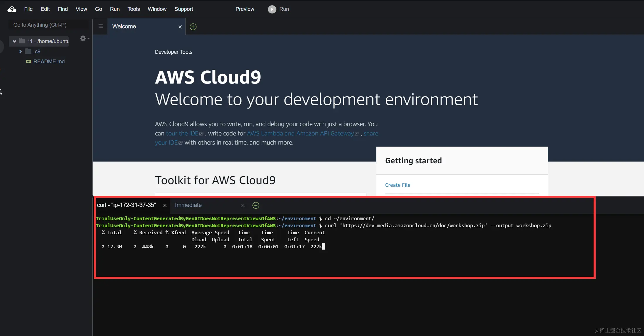Click the Toolkit for AWS Cloud9 heading
The height and width of the screenshot is (336, 644).
[x=215, y=180]
